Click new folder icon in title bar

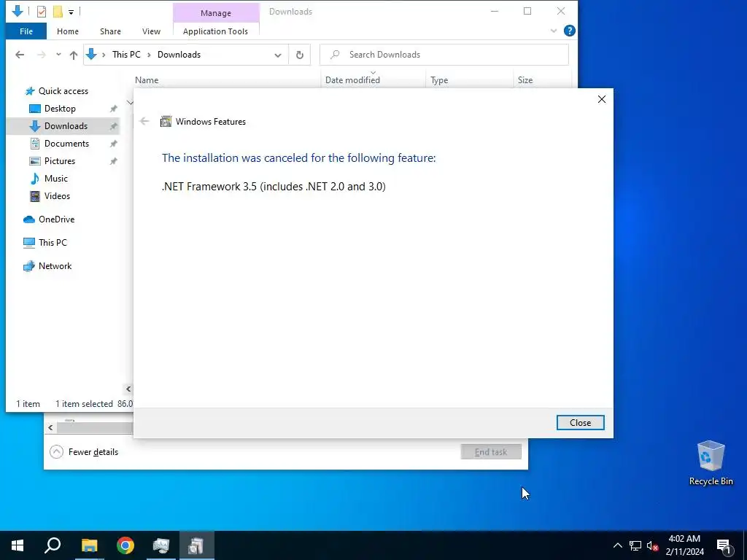(x=58, y=12)
